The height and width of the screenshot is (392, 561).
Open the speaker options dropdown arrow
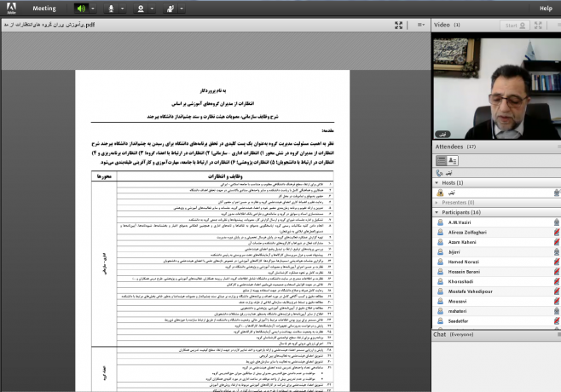pos(93,9)
